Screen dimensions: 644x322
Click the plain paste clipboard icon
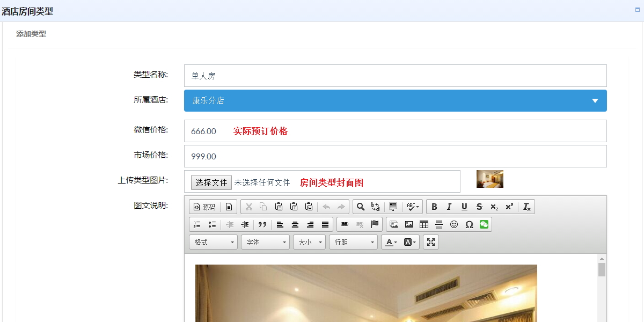(x=279, y=207)
